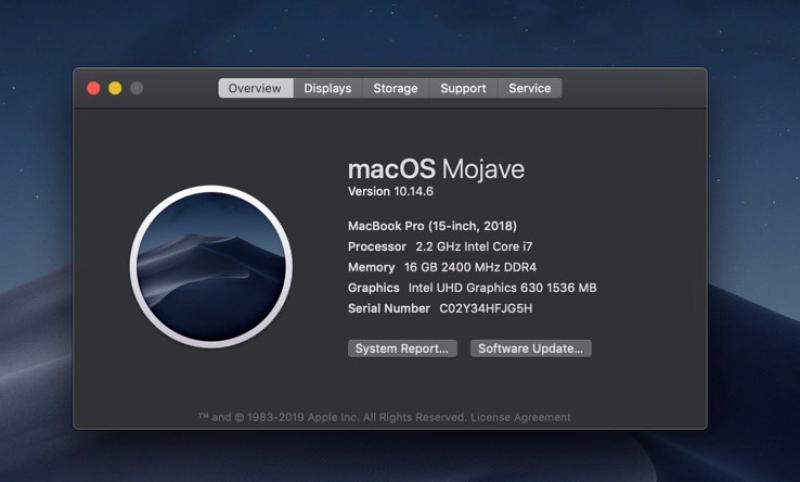Open the License Agreement link
The height and width of the screenshot is (482, 800).
pyautogui.click(x=521, y=417)
